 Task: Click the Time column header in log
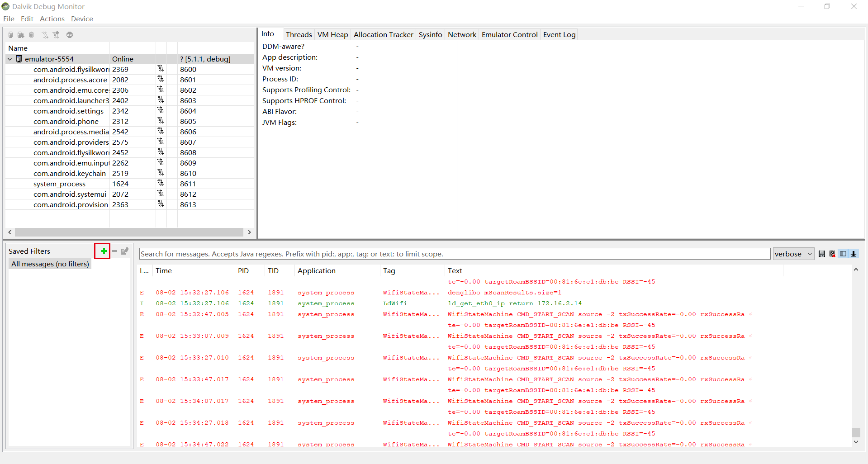coord(194,270)
